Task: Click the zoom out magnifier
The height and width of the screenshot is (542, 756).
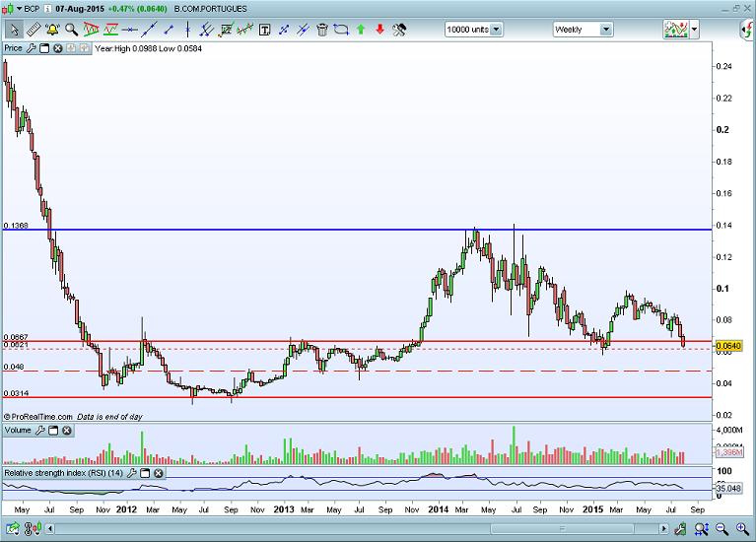Action: pyautogui.click(x=722, y=529)
